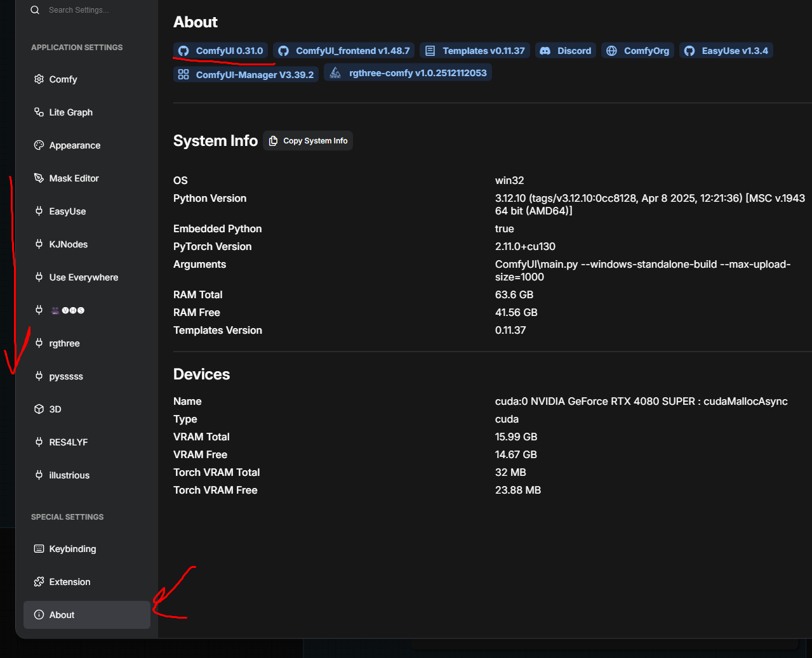Viewport: 812px width, 658px height.
Task: Select the RES4LYF settings entry
Action: pos(87,442)
